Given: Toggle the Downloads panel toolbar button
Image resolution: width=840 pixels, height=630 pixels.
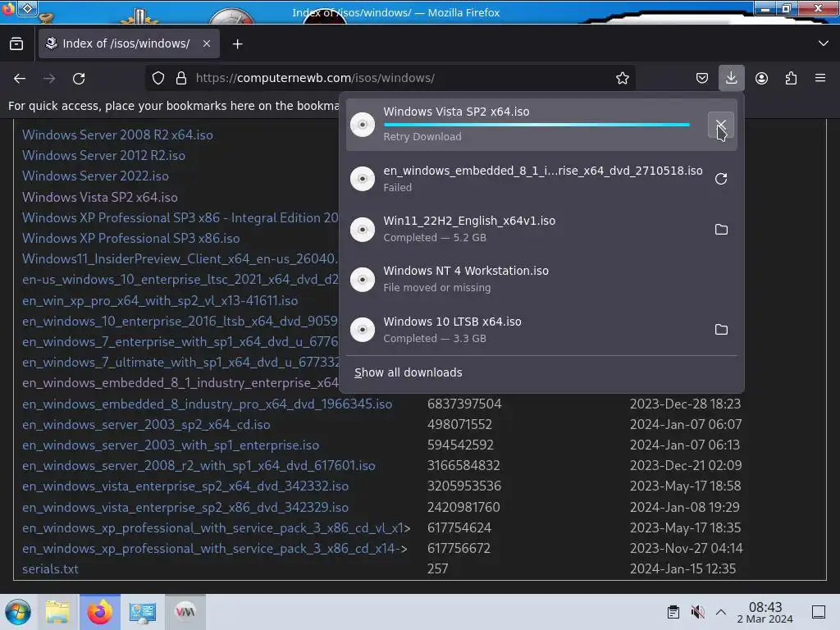Looking at the screenshot, I should [x=731, y=78].
